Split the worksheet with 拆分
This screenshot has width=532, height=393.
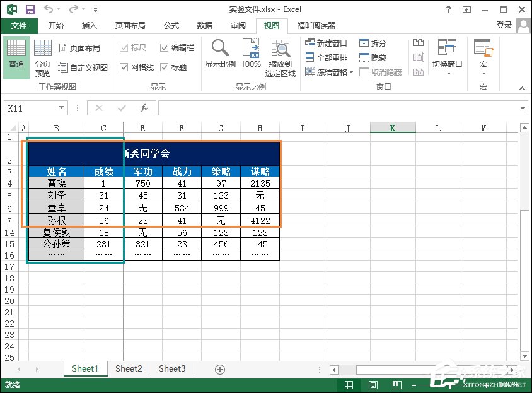373,43
